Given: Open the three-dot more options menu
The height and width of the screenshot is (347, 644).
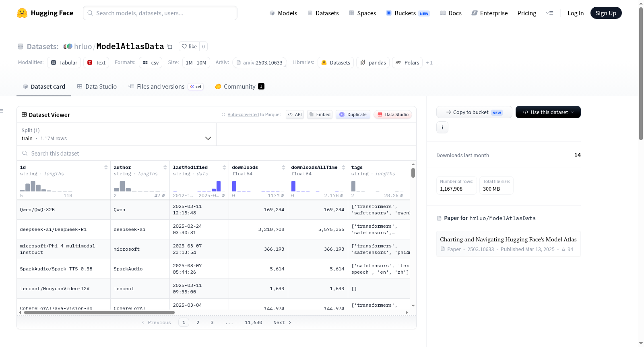Looking at the screenshot, I should point(442,127).
